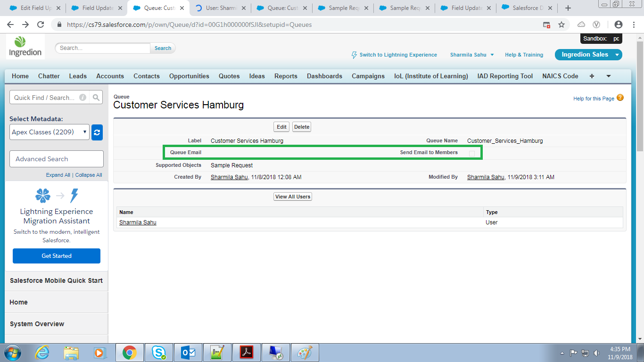This screenshot has width=644, height=362.
Task: Click the View All Users button
Action: [x=293, y=197]
